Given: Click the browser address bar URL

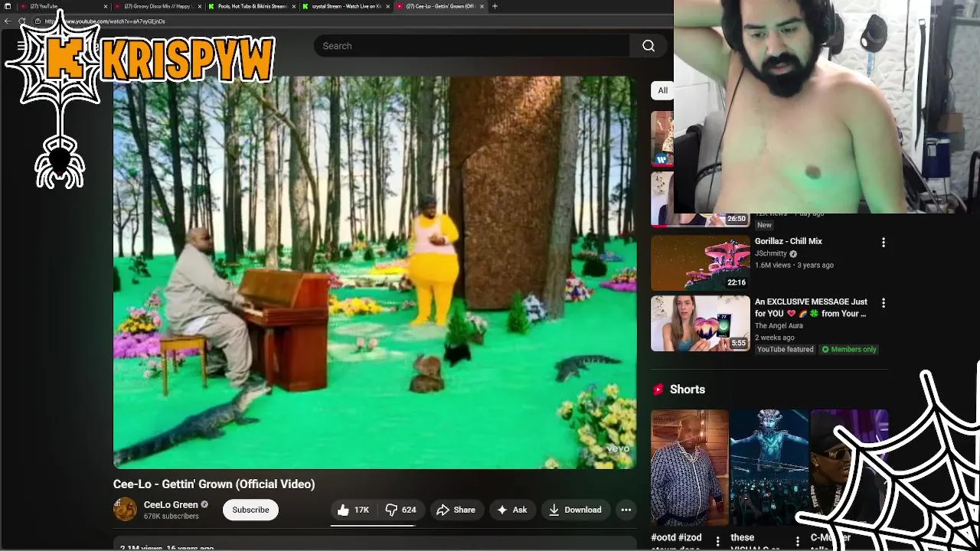Looking at the screenshot, I should 105,21.
